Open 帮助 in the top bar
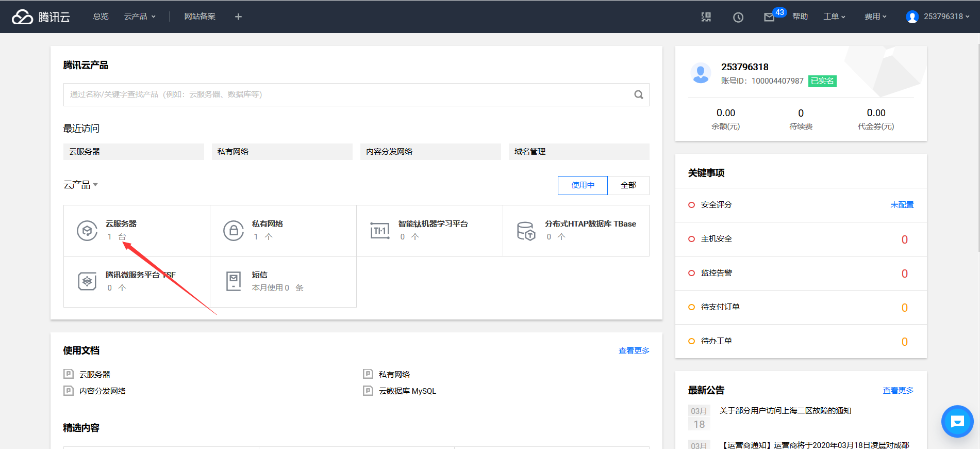 coord(800,17)
